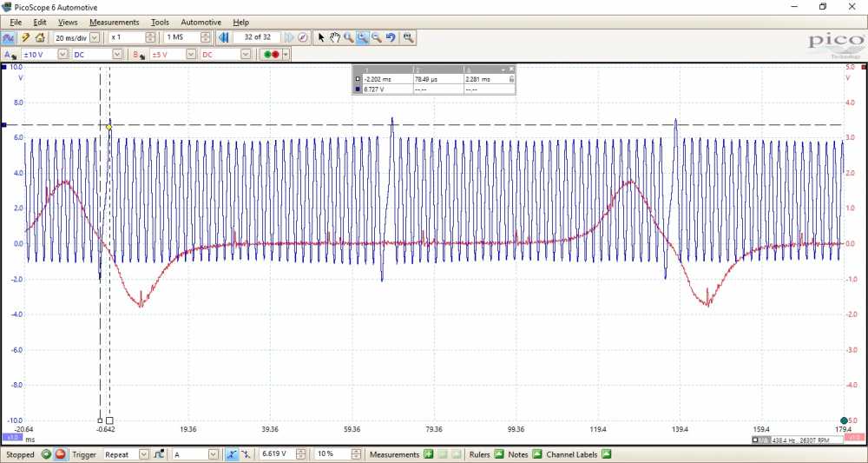Viewport: 868px width, 463px height.
Task: Toggle rising edge trigger button
Action: (232, 454)
